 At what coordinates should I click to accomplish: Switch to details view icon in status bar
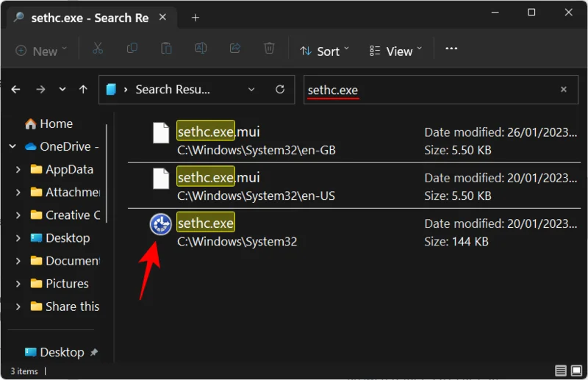click(561, 371)
